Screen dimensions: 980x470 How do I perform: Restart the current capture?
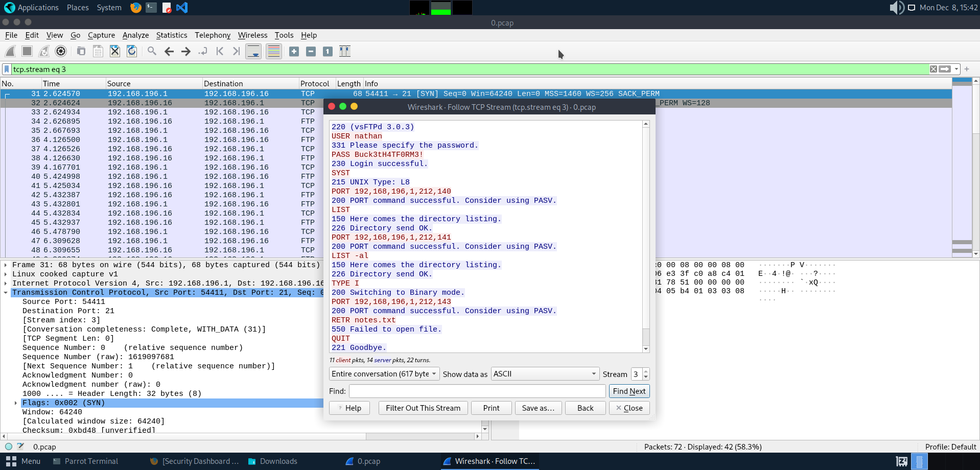[x=43, y=51]
